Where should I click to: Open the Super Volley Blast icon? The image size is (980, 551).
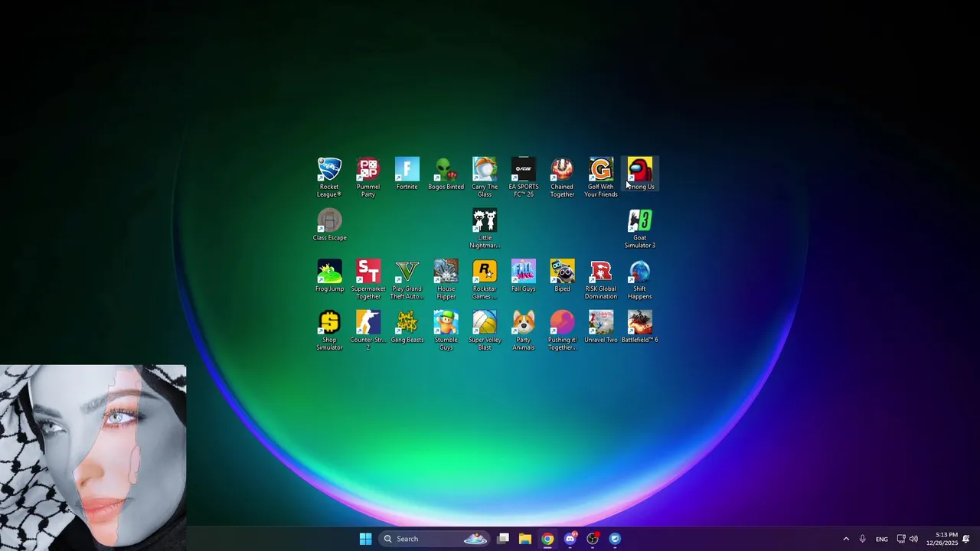(x=485, y=331)
